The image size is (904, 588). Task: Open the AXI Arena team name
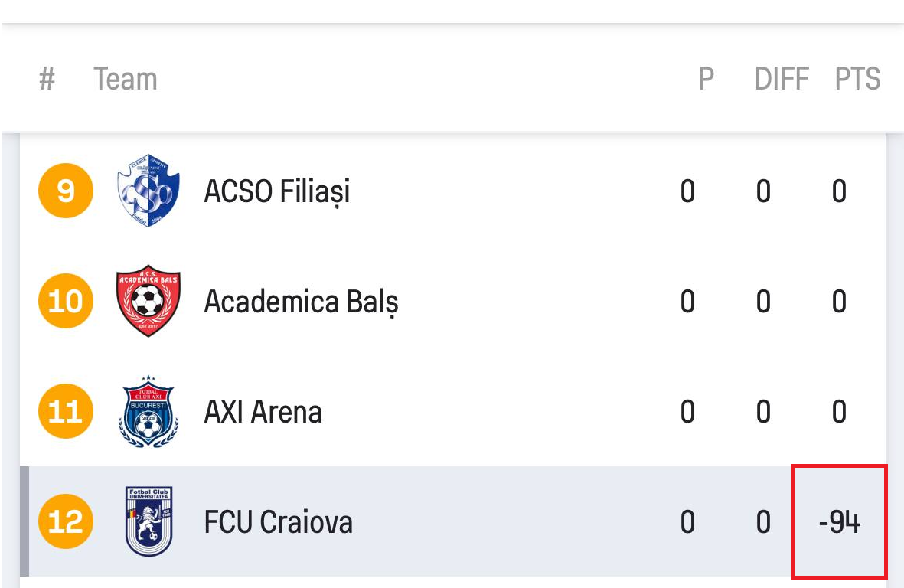[x=263, y=412]
